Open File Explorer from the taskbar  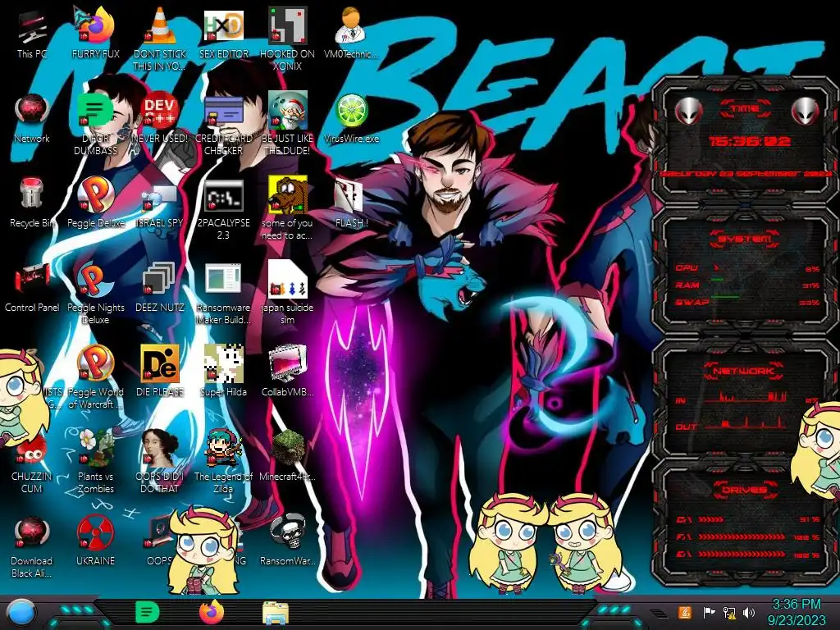276,614
